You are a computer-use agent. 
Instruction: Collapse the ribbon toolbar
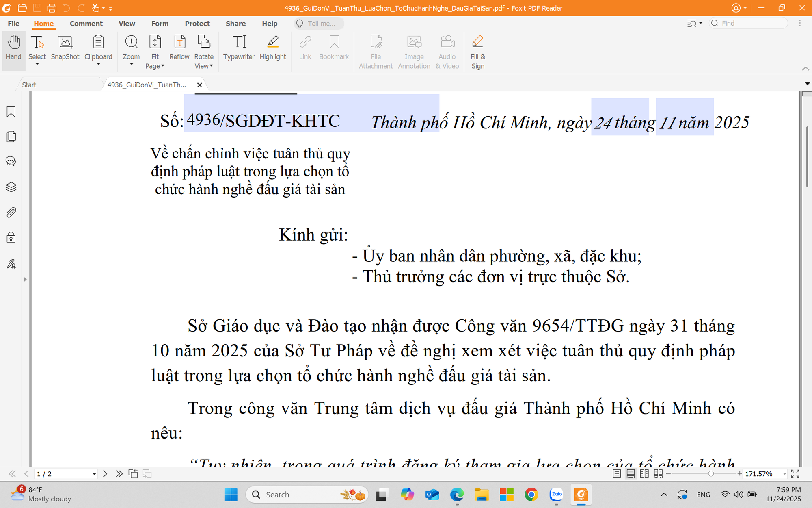806,69
